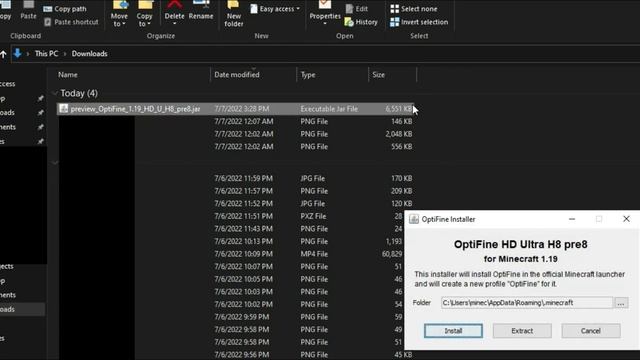The width and height of the screenshot is (640, 360).
Task: Select the 146 KB PNG File row
Action: [236, 122]
